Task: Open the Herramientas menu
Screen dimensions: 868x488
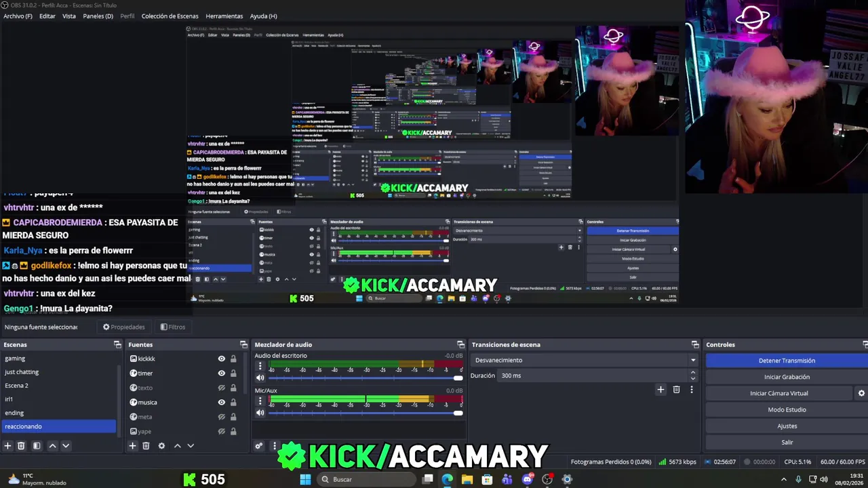Action: point(224,16)
